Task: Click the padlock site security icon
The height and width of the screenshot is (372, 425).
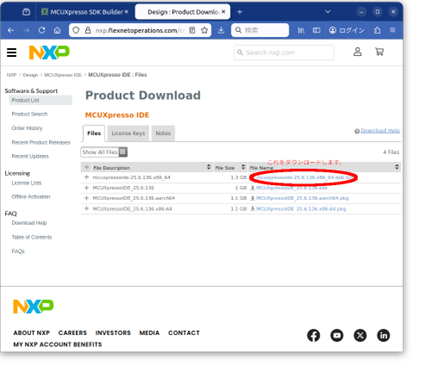Action: pos(88,30)
